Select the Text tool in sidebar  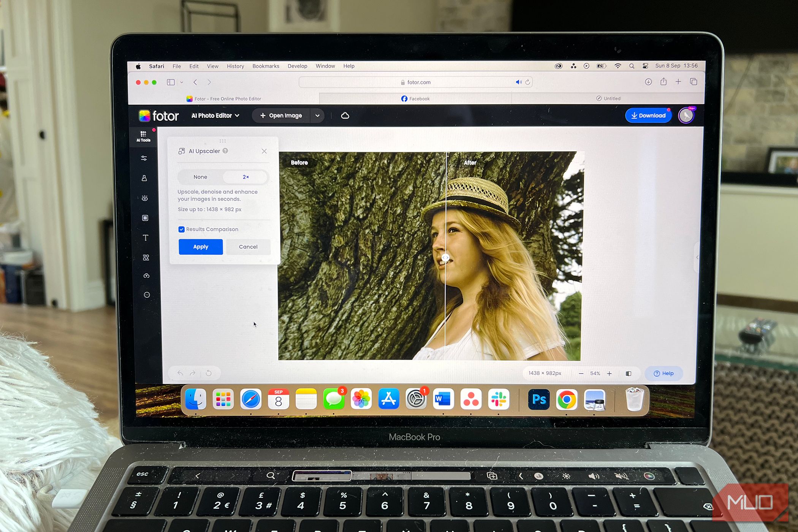pos(146,238)
